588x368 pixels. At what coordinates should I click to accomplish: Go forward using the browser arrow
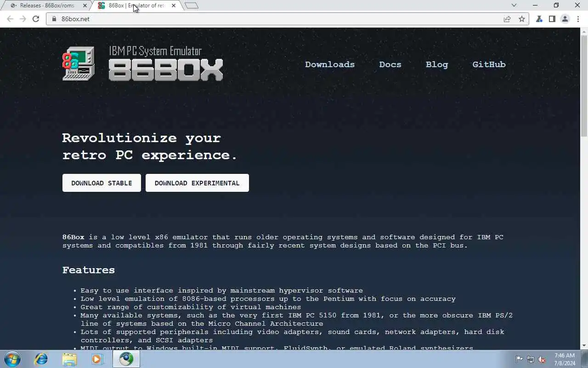[23, 19]
